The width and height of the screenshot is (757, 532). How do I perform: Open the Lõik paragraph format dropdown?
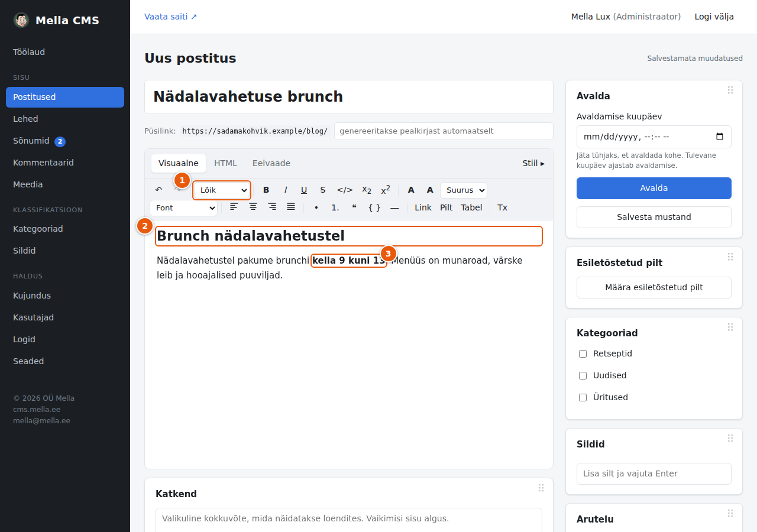(x=222, y=190)
